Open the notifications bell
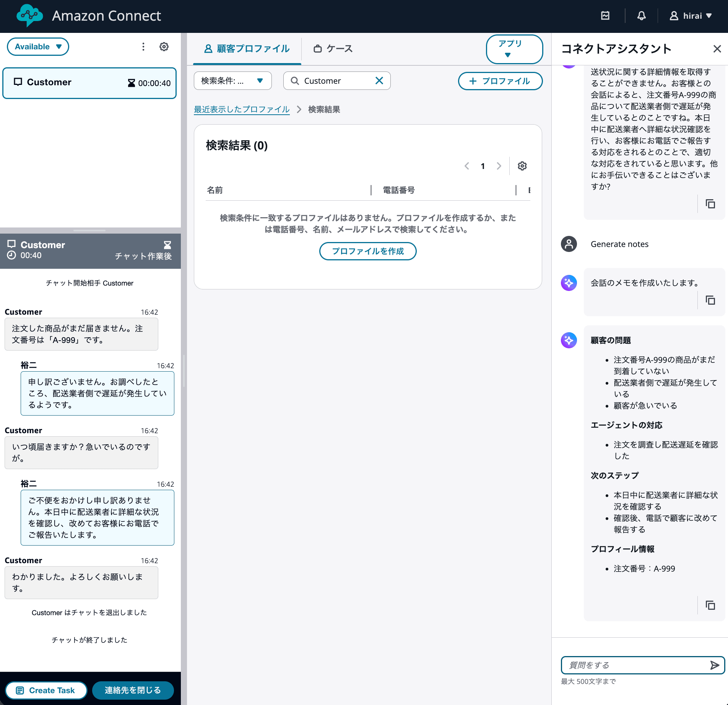 pos(642,16)
